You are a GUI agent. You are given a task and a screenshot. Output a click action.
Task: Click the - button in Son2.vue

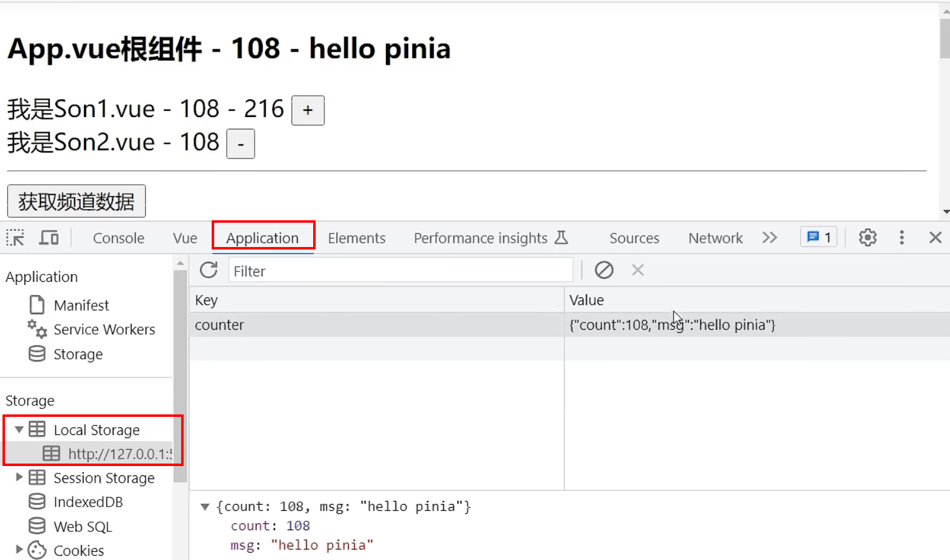pos(240,144)
